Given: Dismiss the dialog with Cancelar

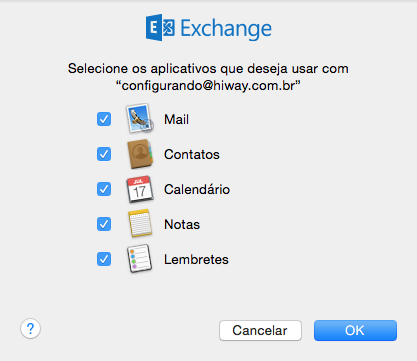Looking at the screenshot, I should 260,330.
